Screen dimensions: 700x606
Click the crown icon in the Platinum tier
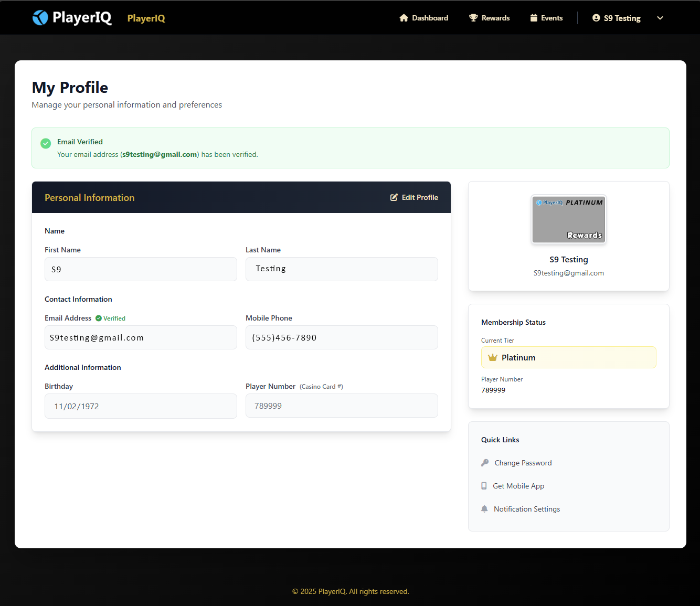[x=492, y=357]
